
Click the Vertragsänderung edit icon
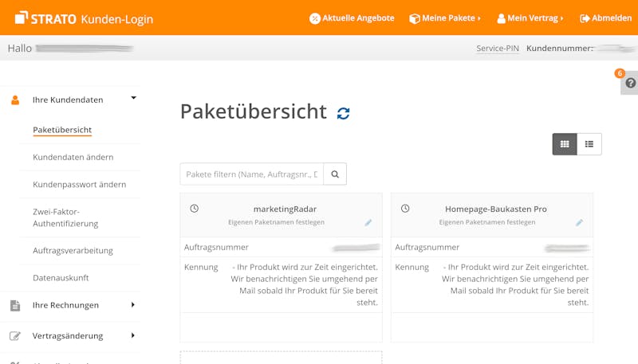click(x=15, y=336)
